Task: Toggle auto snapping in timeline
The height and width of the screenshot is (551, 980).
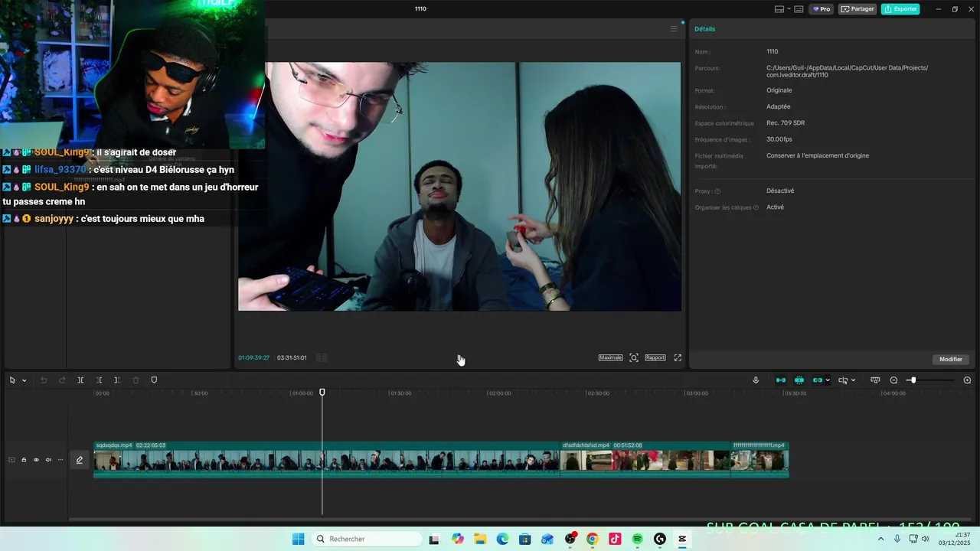Action: [x=799, y=380]
